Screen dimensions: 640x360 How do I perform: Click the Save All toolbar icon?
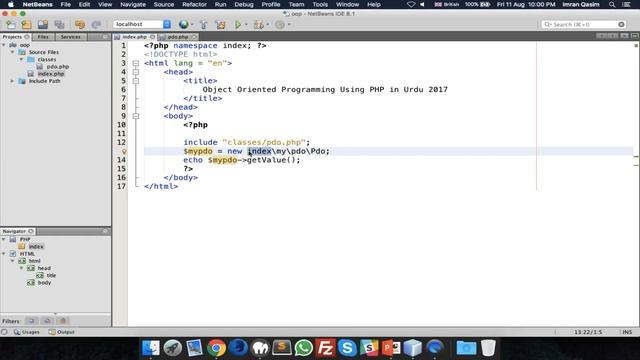click(59, 24)
